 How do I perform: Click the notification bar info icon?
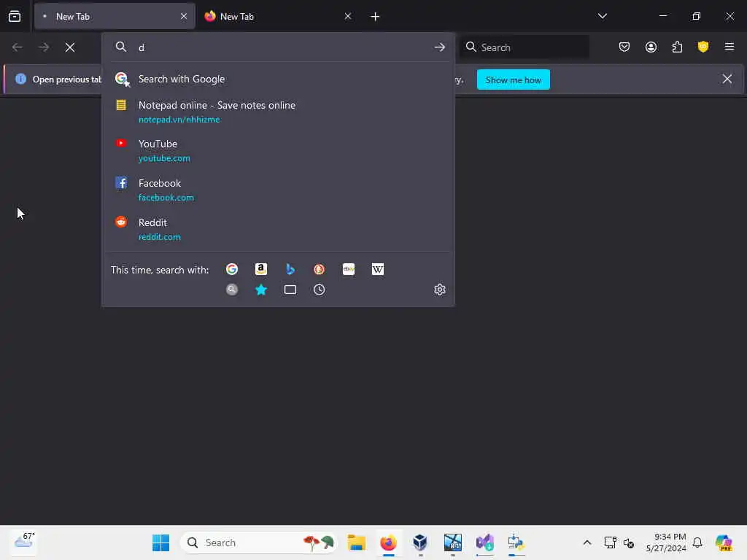(x=20, y=79)
